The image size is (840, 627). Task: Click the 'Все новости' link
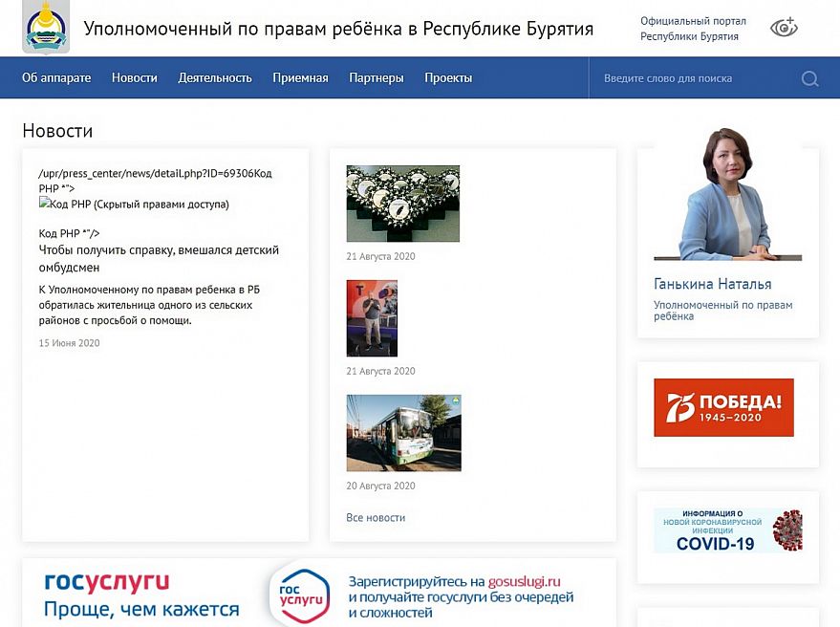click(376, 517)
